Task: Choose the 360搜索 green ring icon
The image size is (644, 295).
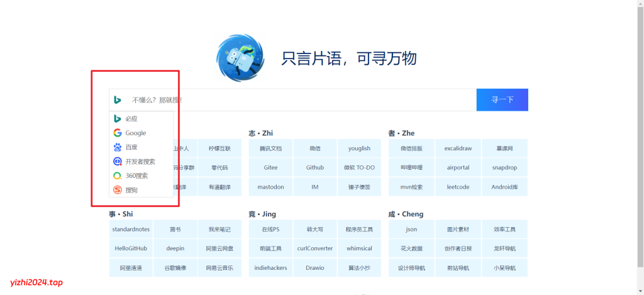Action: (x=118, y=175)
